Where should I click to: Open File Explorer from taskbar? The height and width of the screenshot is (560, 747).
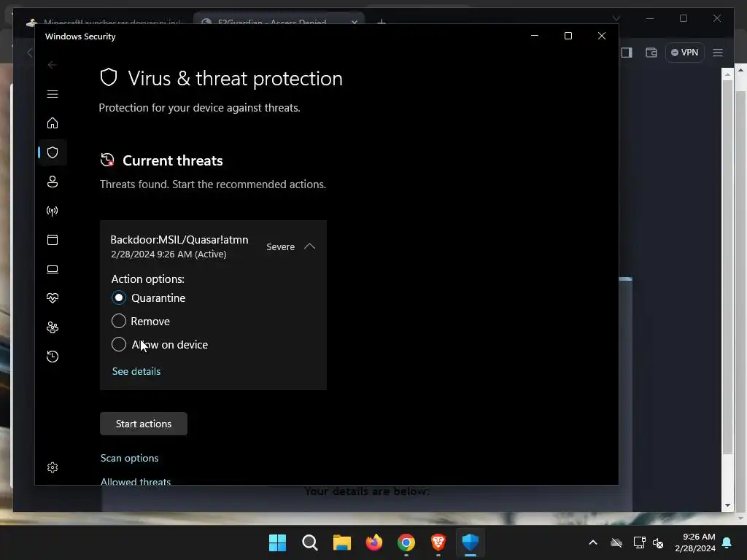(342, 542)
